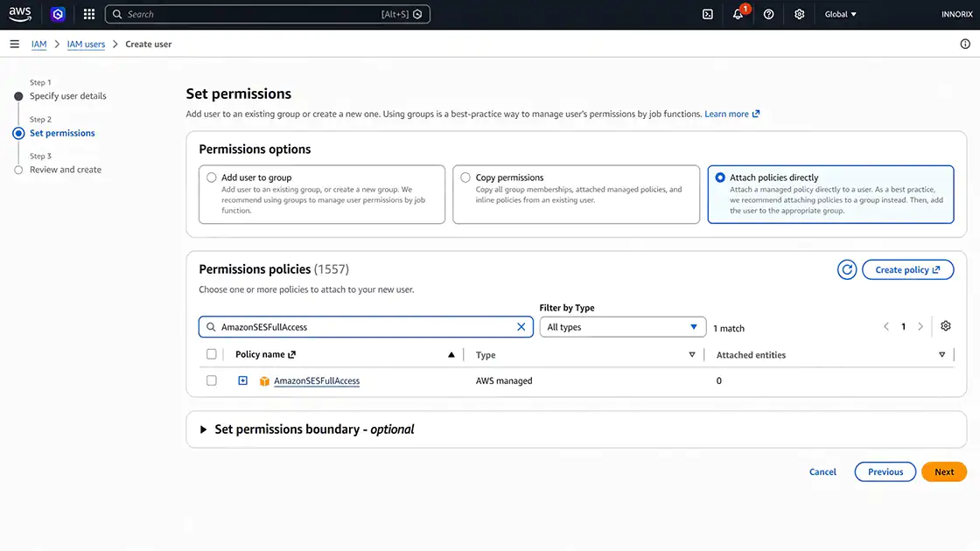Screen dimensions: 980x551
Task: Click the policy search input field
Action: [366, 327]
